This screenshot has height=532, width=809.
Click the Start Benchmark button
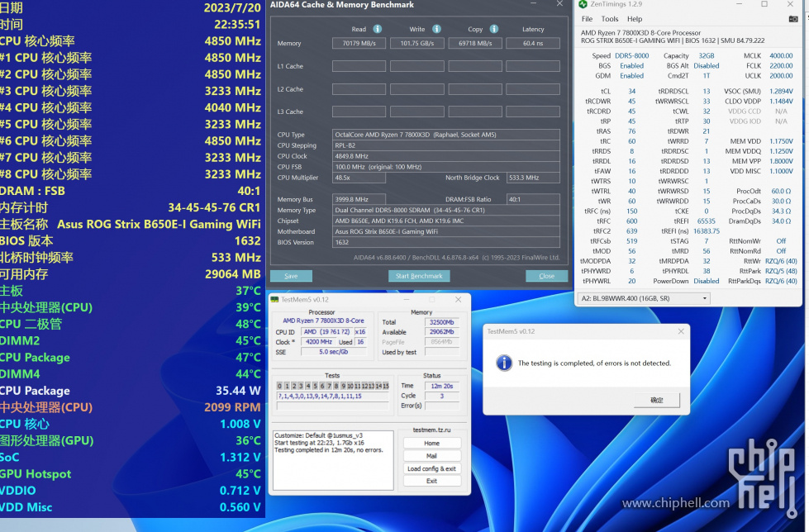point(419,276)
